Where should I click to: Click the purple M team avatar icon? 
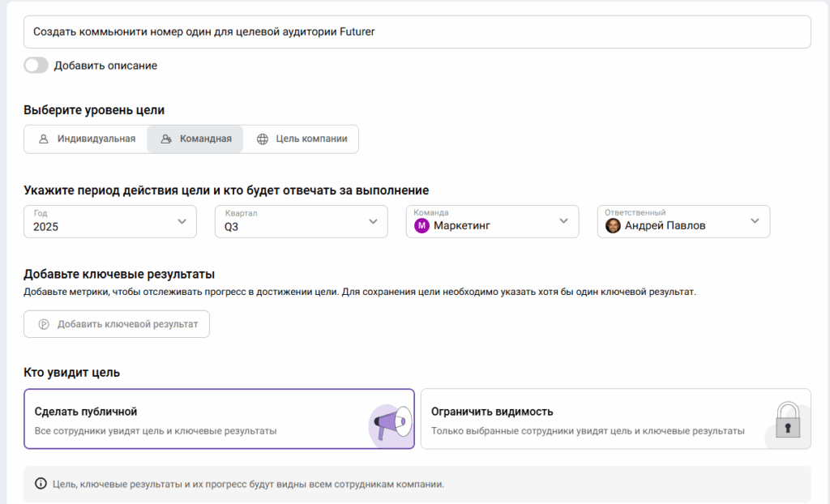click(x=421, y=225)
